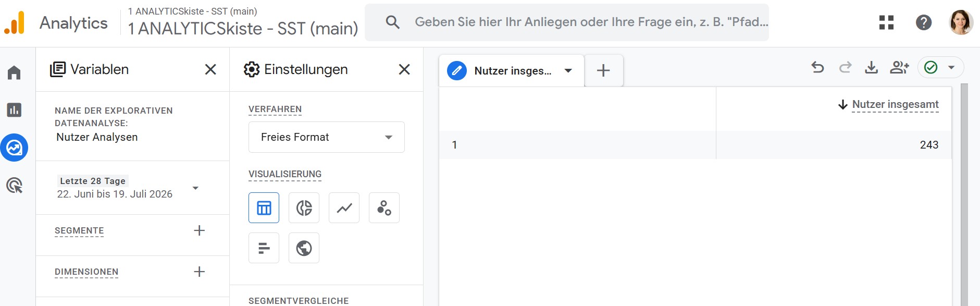Click the SEGMENTE label
Screen dimensions: 980x306
(79, 230)
